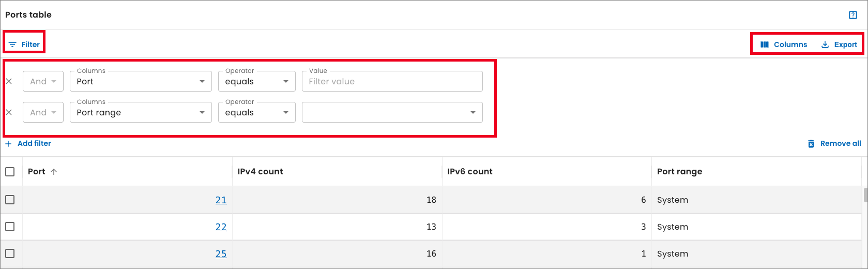Click the Port column sort arrow

coord(54,172)
